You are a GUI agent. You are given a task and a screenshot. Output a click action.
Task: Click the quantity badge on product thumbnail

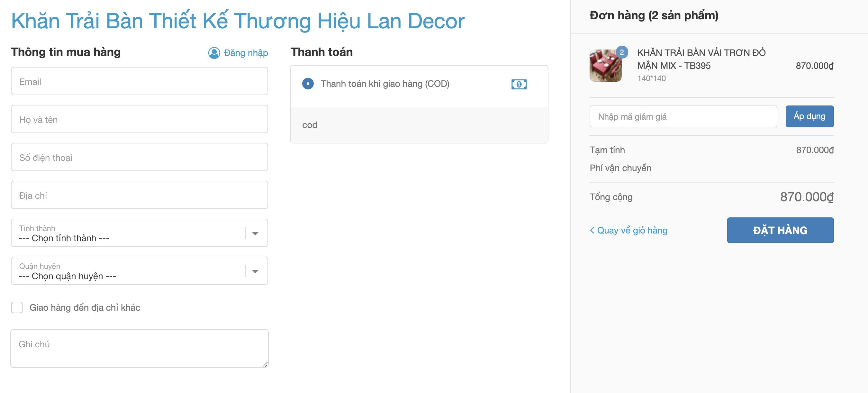click(x=622, y=52)
